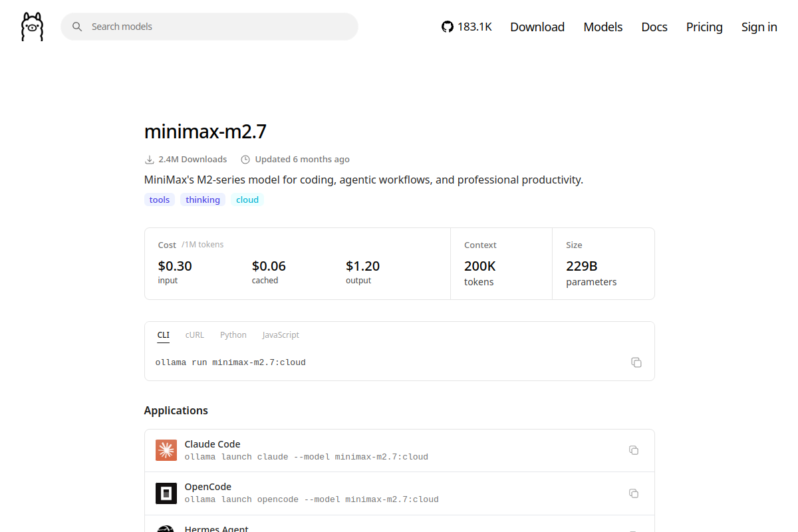Screen dimensions: 798x532
Task: Click the clock icon beside Updated
Action: 245,160
